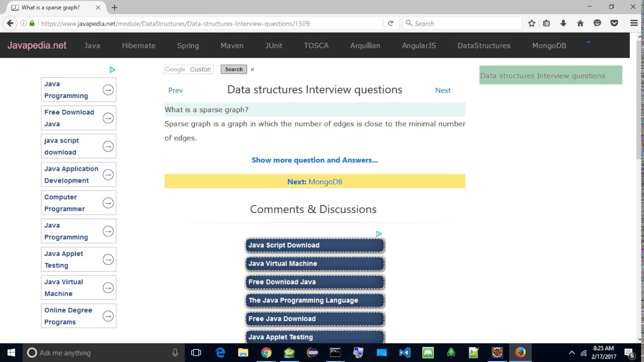The width and height of the screenshot is (644, 362).
Task: Open AngularJS in the navigation bar
Action: (x=419, y=45)
